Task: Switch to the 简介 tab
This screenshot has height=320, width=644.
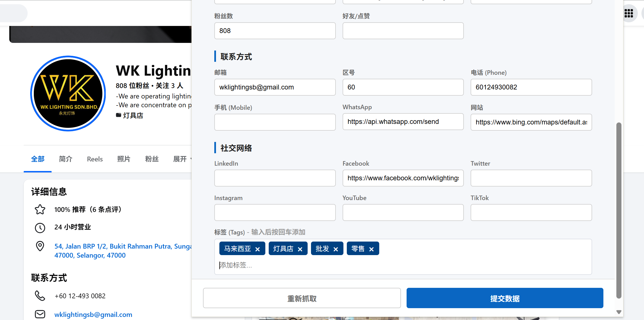Action: click(66, 159)
